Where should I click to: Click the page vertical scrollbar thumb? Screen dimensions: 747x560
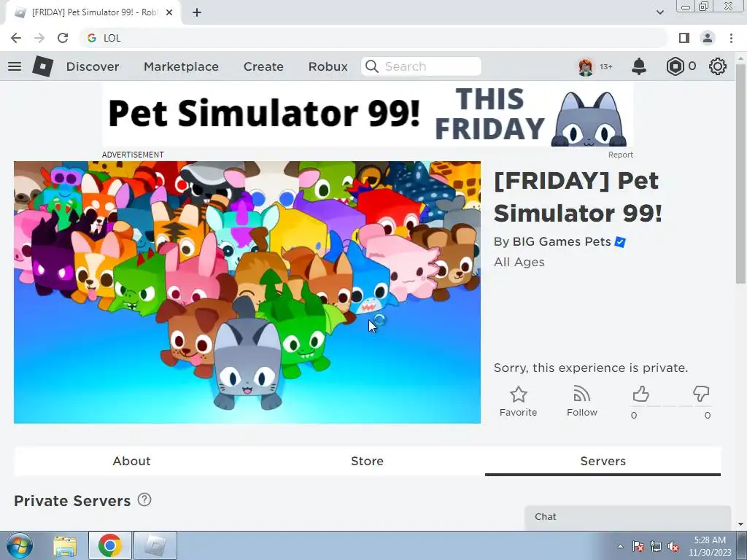click(x=740, y=174)
